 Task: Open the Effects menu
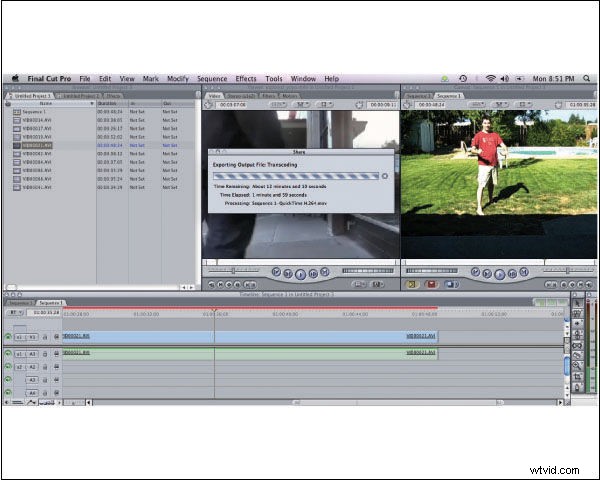(246, 79)
